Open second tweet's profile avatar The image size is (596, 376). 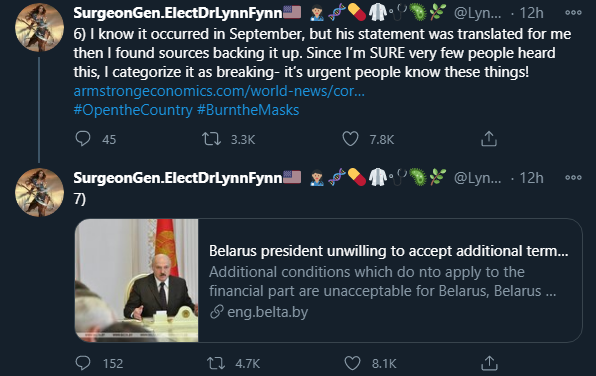(39, 192)
